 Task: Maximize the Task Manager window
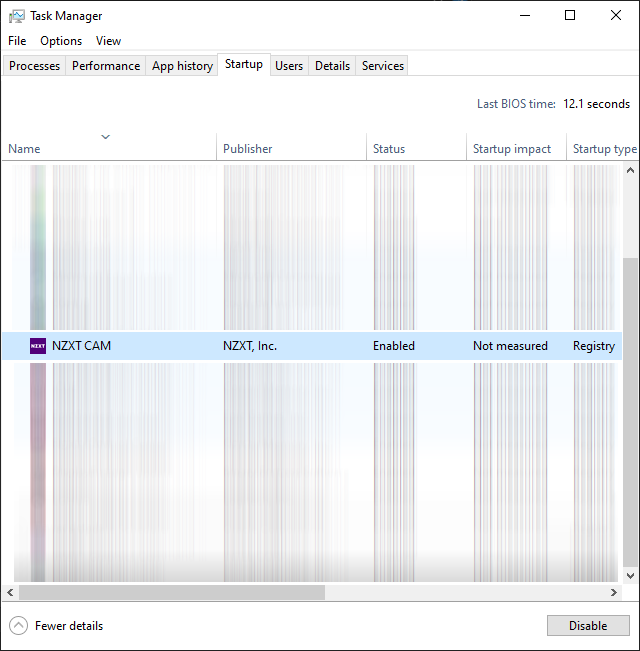tap(570, 16)
